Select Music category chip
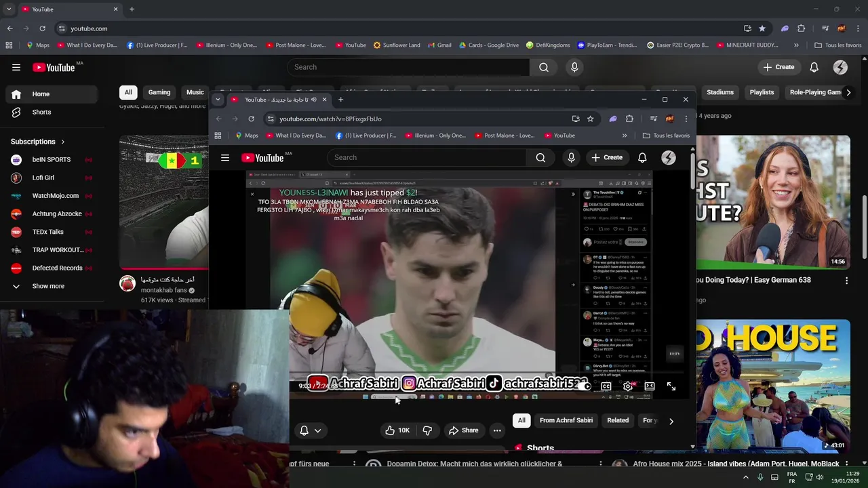The width and height of the screenshot is (868, 488). [195, 92]
